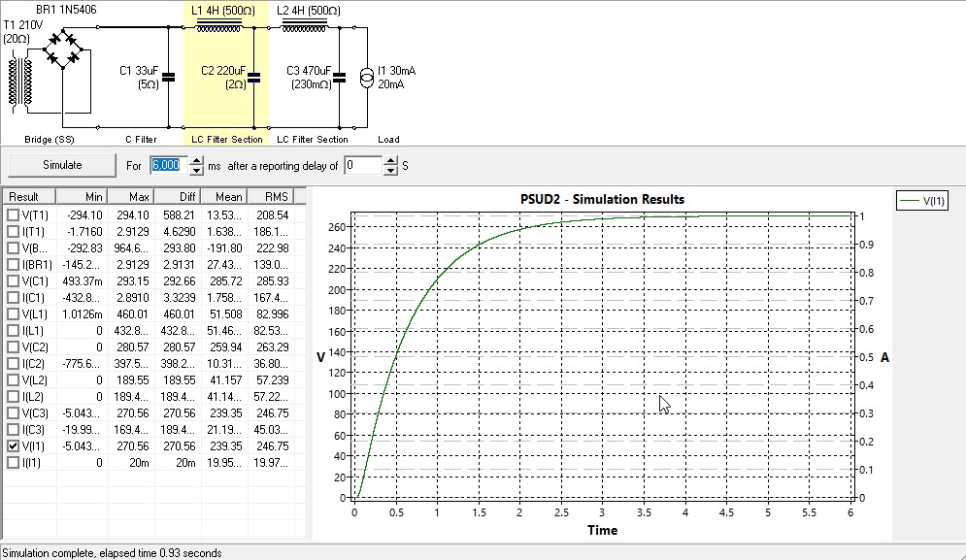The width and height of the screenshot is (966, 560).
Task: Click the Mean column header
Action: point(228,196)
